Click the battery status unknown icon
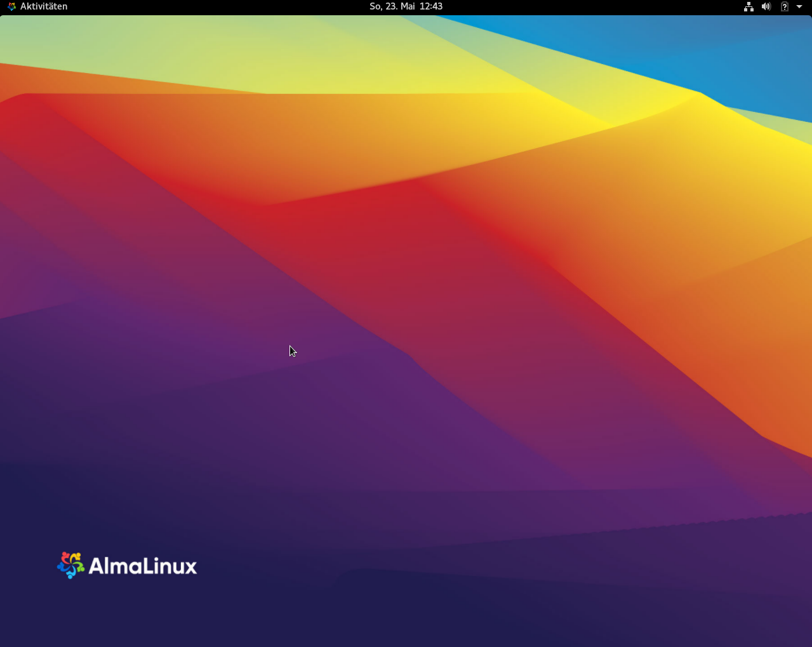 click(785, 6)
